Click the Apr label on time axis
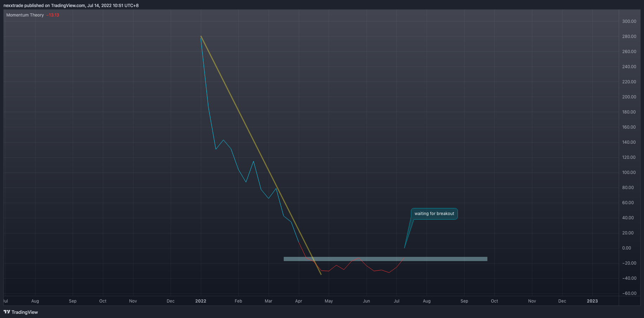The image size is (644, 318). 299,301
